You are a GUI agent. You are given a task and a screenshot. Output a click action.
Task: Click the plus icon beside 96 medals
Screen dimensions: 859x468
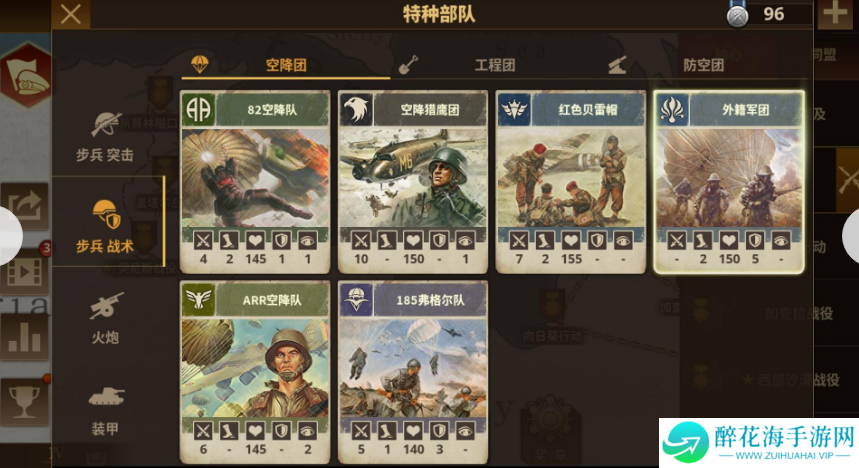tap(835, 14)
